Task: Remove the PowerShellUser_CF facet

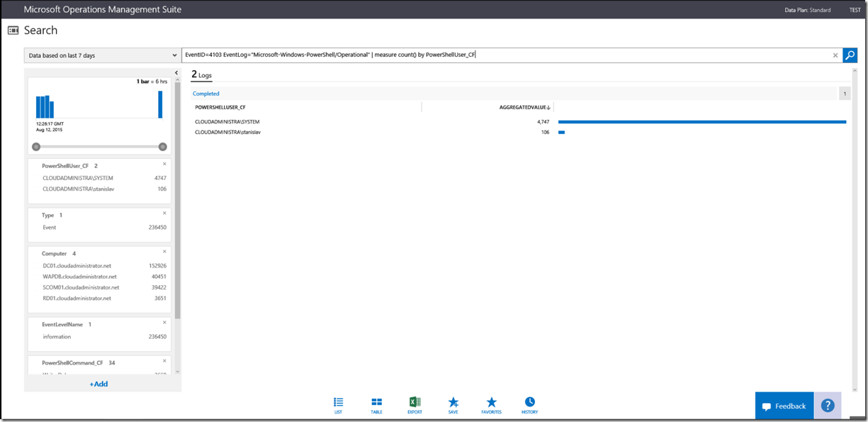Action: point(164,164)
